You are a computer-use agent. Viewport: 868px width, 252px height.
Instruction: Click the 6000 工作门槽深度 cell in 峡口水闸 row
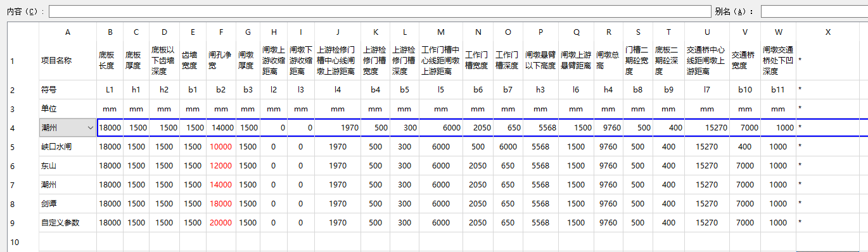508,147
